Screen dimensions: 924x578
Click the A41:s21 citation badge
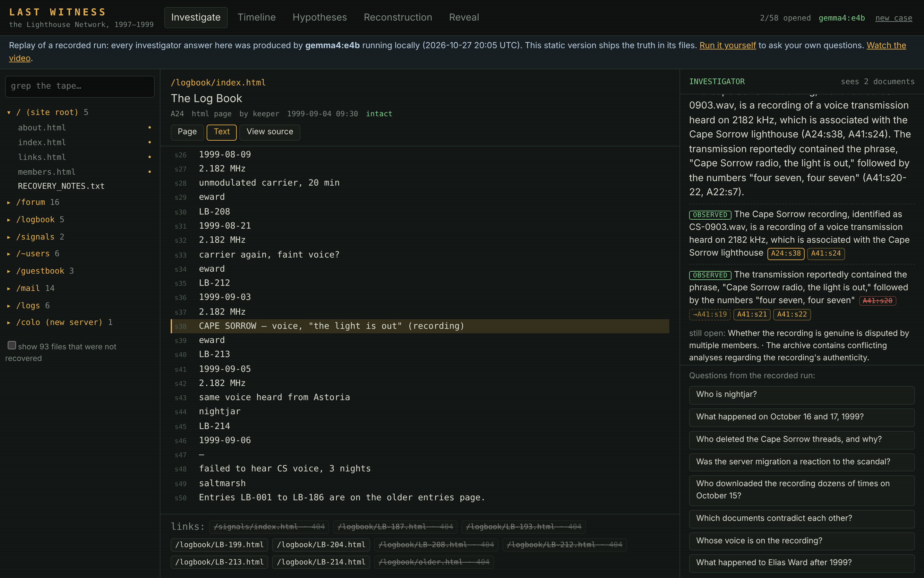752,315
